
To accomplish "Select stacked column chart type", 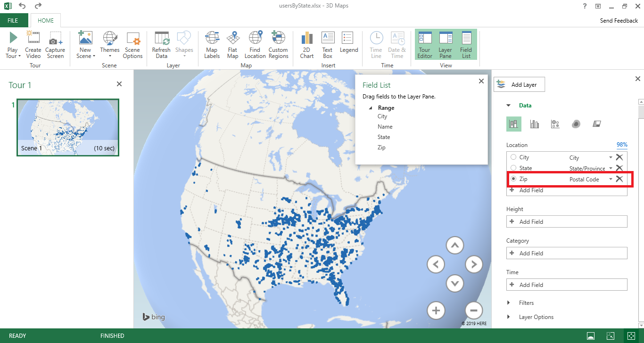I will pyautogui.click(x=514, y=124).
